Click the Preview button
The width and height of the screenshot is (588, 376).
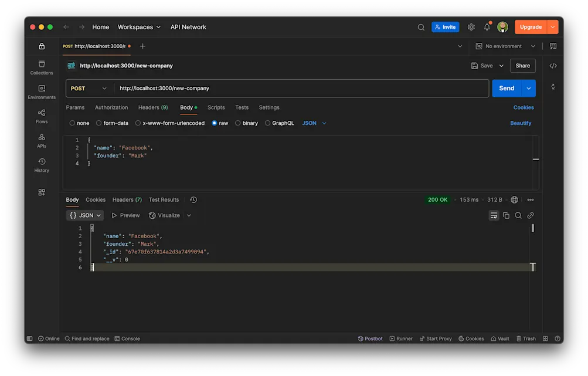[x=125, y=215]
